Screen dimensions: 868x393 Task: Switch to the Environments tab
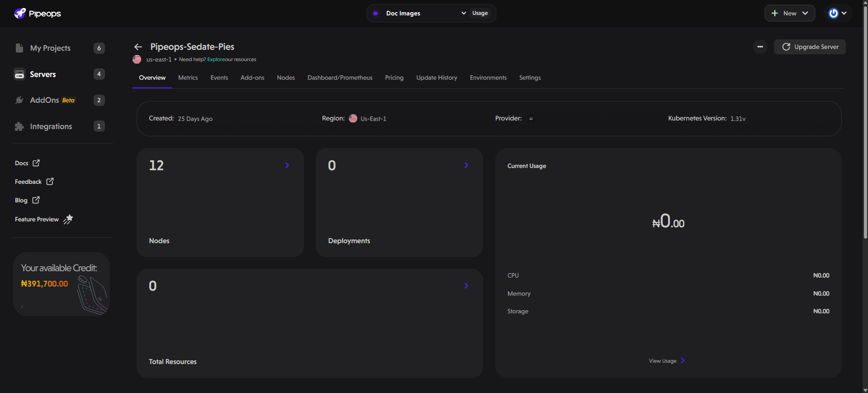click(488, 78)
